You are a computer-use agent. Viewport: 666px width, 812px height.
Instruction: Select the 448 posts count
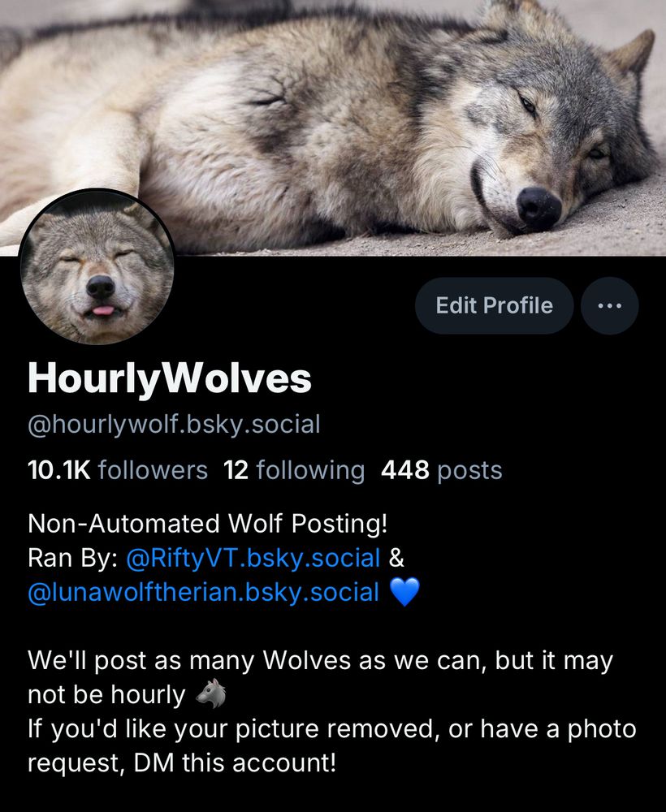tap(441, 470)
